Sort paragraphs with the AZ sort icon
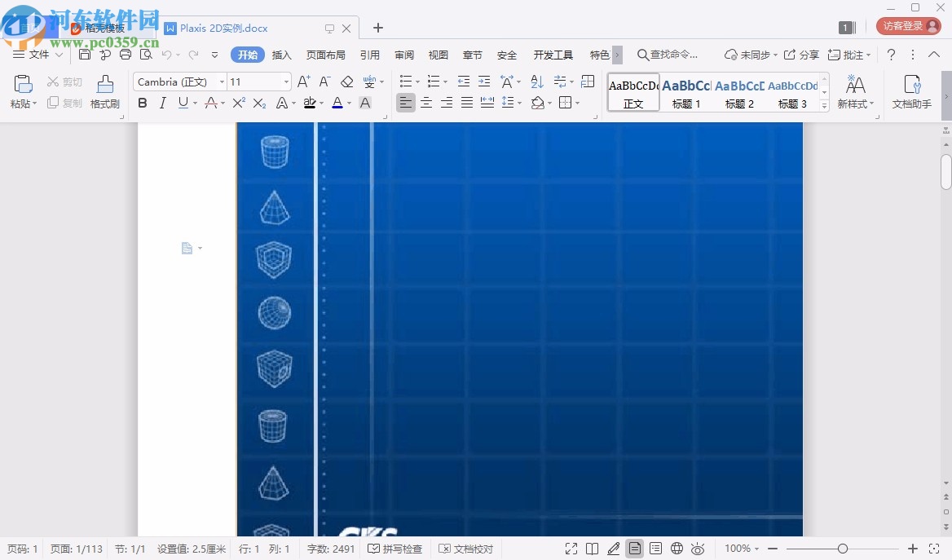The height and width of the screenshot is (560, 952). tap(536, 82)
